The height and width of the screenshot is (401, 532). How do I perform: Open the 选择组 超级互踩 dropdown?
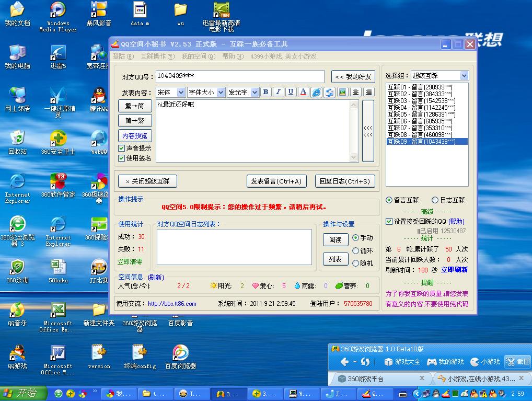point(440,76)
